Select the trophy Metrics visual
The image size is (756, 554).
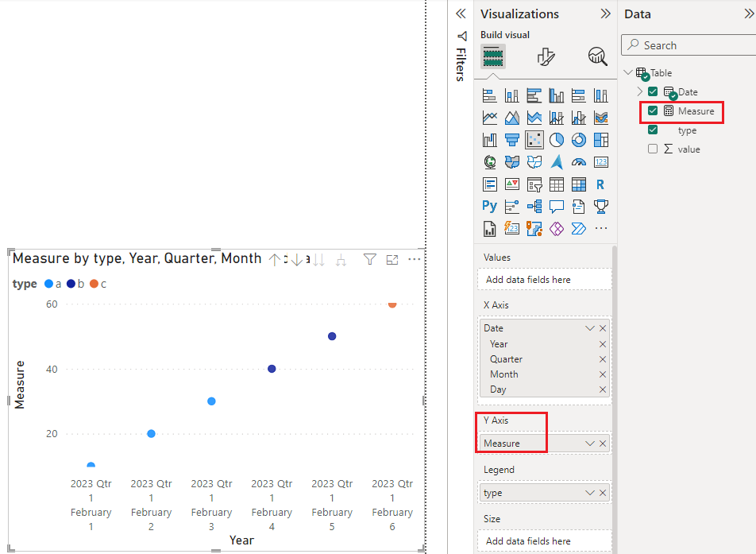coord(600,207)
